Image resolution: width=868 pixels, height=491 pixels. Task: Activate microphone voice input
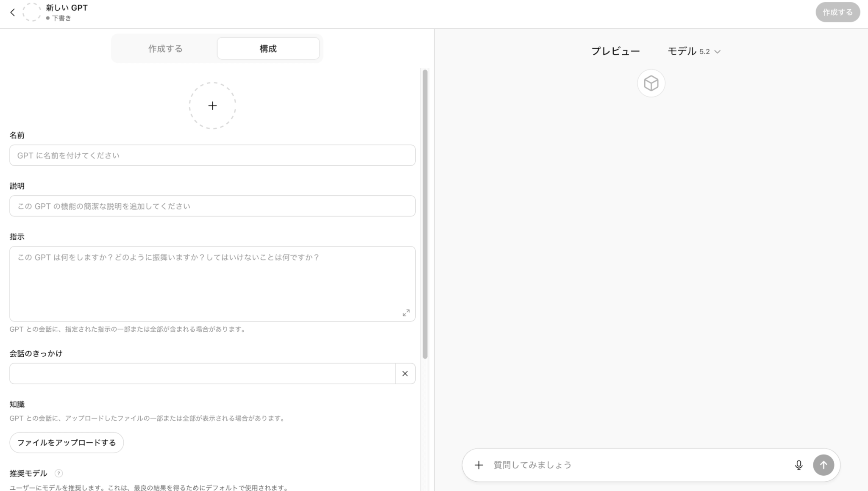[798, 465]
